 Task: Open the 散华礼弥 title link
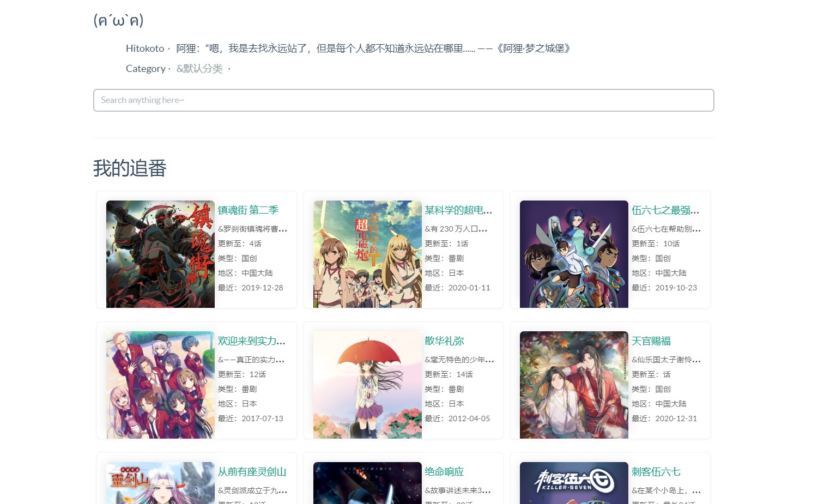pyautogui.click(x=445, y=341)
